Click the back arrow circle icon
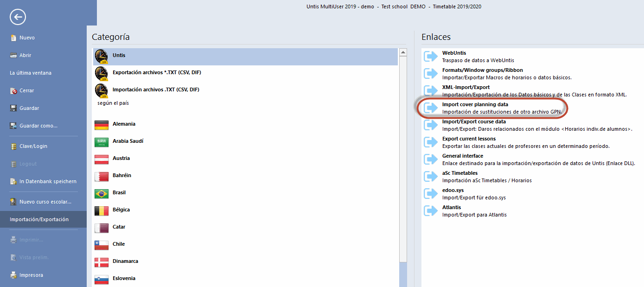644x287 pixels. tap(18, 18)
